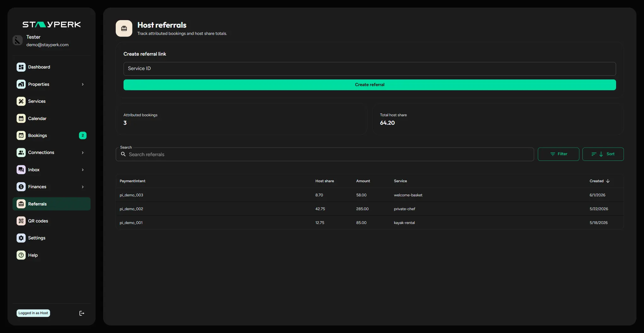Select the Referrals sidebar label
Screen dimensions: 644x333
click(37, 204)
